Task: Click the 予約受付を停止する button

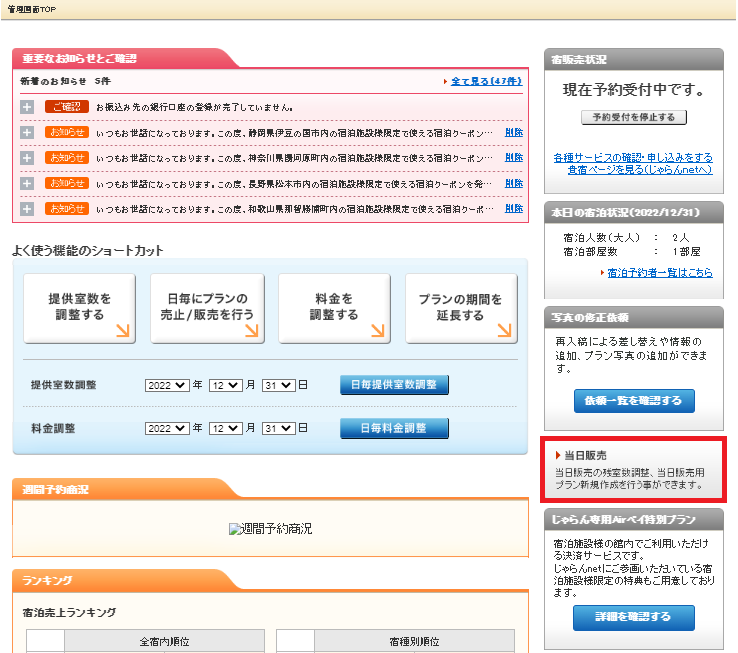Action: (x=633, y=117)
